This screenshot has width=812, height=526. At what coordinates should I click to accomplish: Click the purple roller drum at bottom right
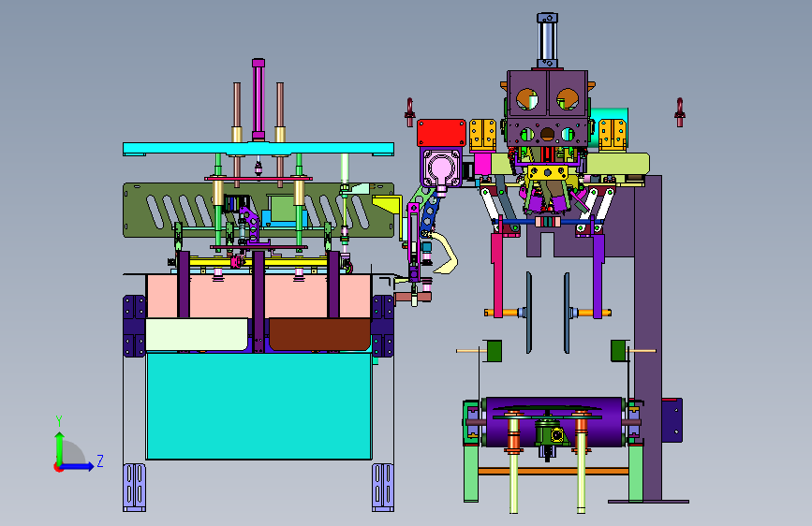pos(554,422)
